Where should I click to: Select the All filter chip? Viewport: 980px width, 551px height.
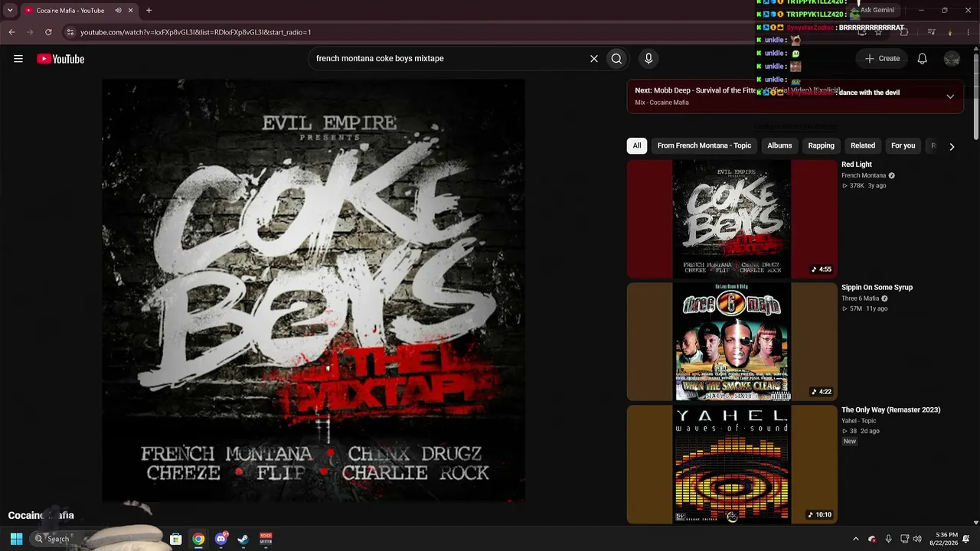[x=636, y=145]
